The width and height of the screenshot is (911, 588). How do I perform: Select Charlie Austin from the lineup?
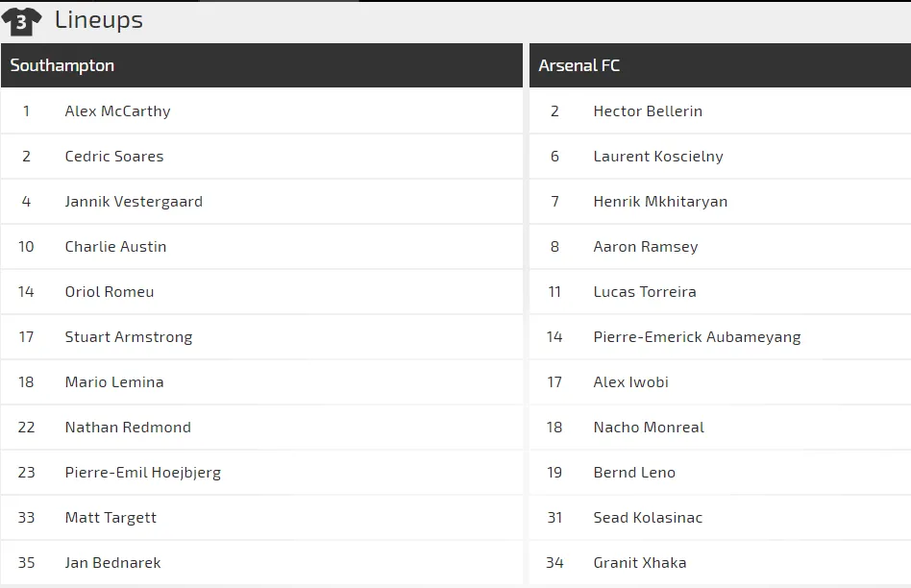point(115,246)
